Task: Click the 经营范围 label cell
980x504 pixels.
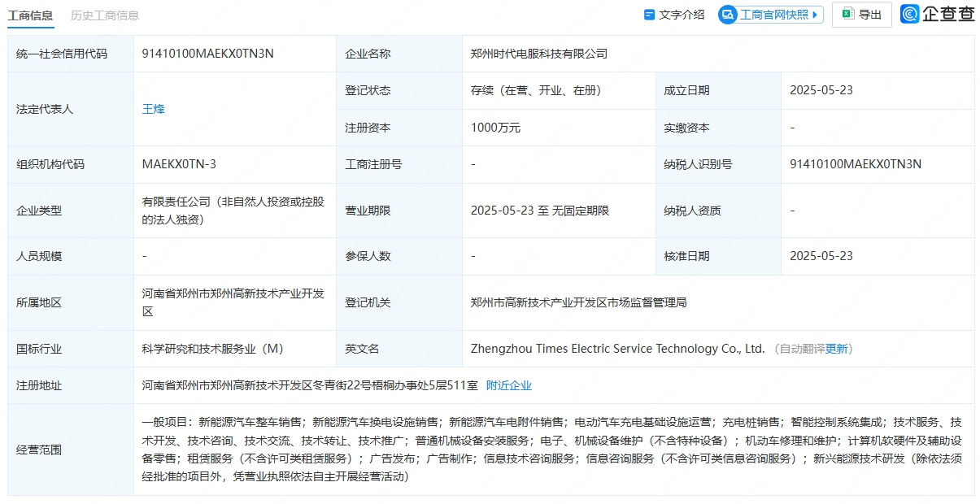Action: point(71,450)
